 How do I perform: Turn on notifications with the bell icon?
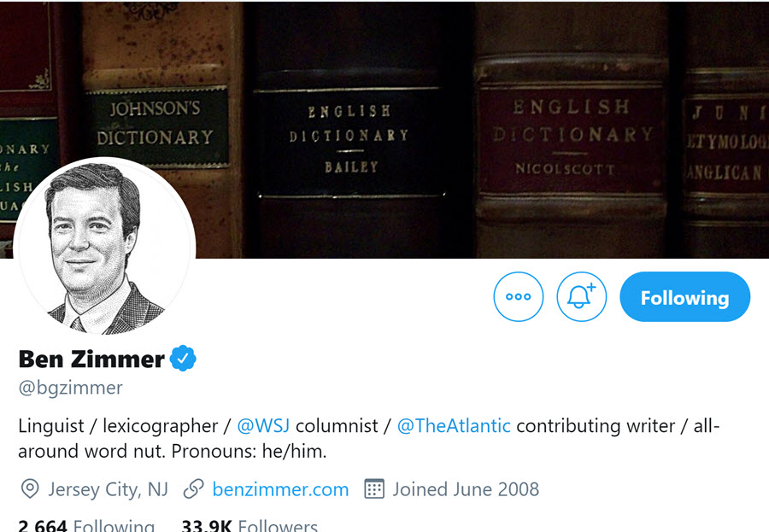tap(582, 296)
